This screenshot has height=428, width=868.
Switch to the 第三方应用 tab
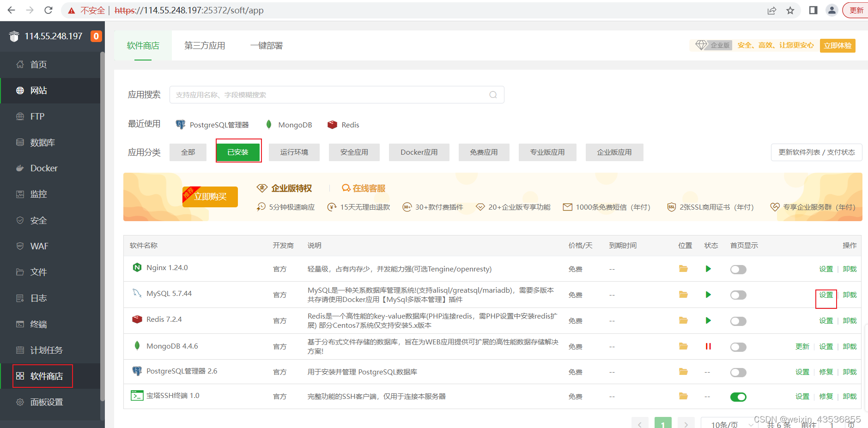(205, 46)
